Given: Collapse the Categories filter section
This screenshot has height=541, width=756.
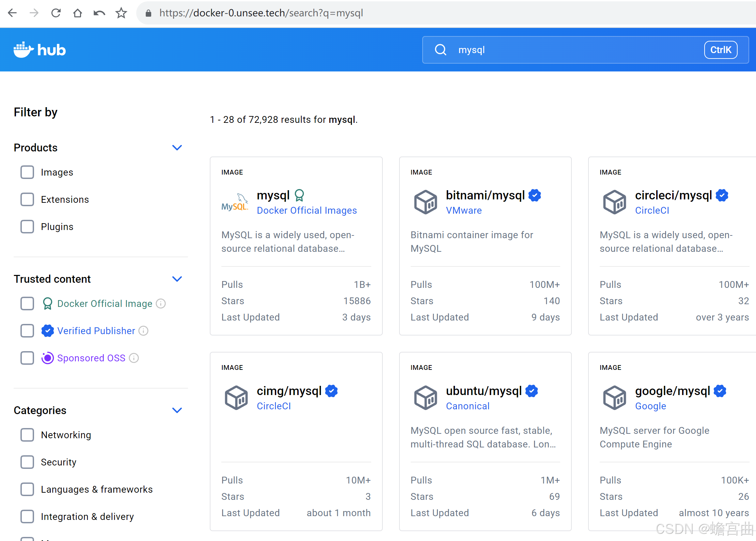Looking at the screenshot, I should (177, 410).
